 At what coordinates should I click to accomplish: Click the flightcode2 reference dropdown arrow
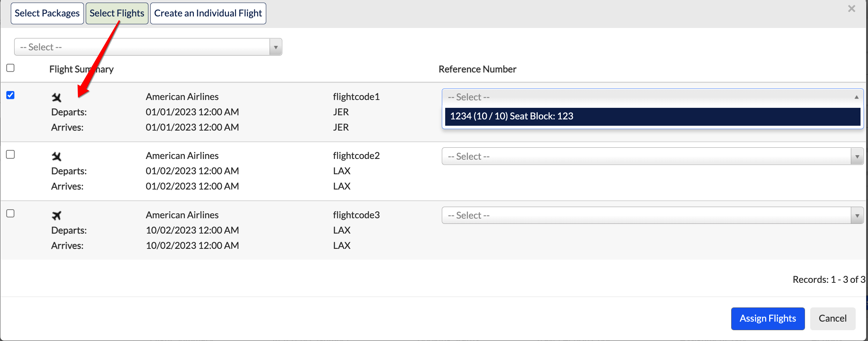point(857,156)
